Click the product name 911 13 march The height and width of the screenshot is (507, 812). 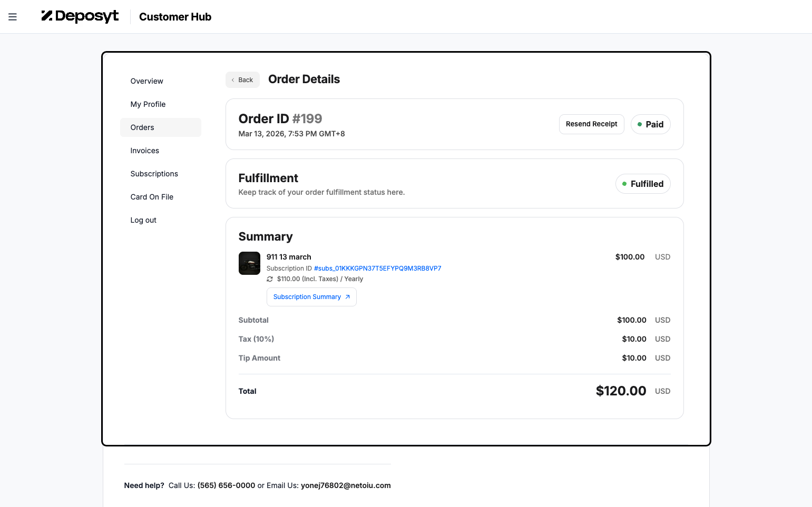point(289,257)
